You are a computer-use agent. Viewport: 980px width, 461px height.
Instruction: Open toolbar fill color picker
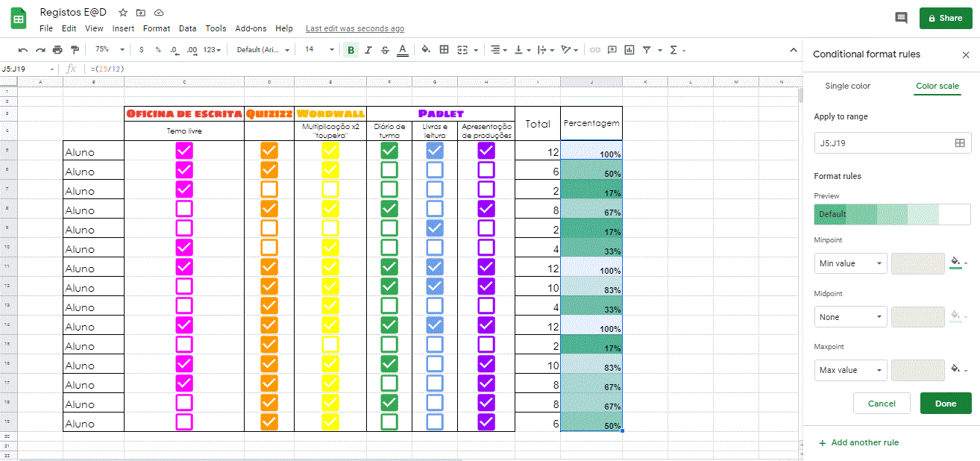click(x=426, y=50)
